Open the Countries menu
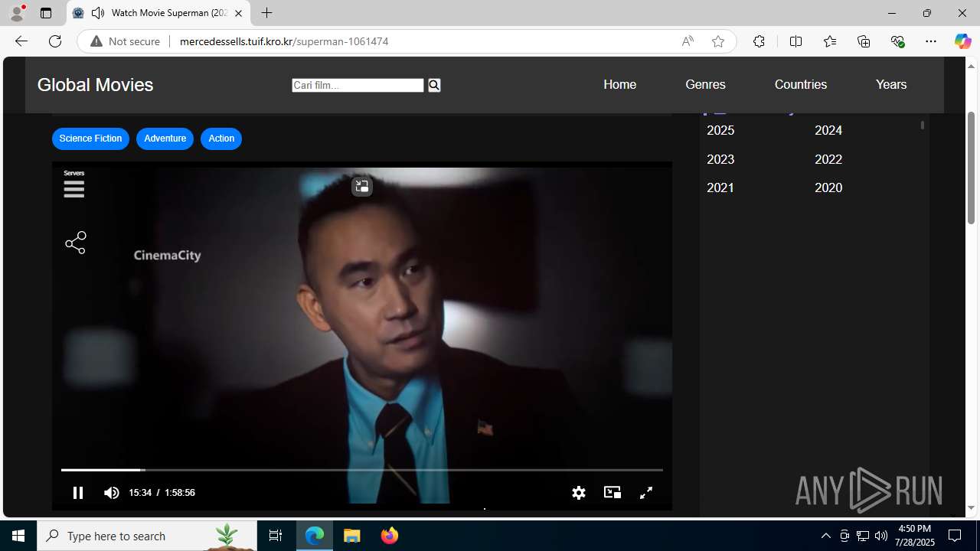 [x=801, y=84]
